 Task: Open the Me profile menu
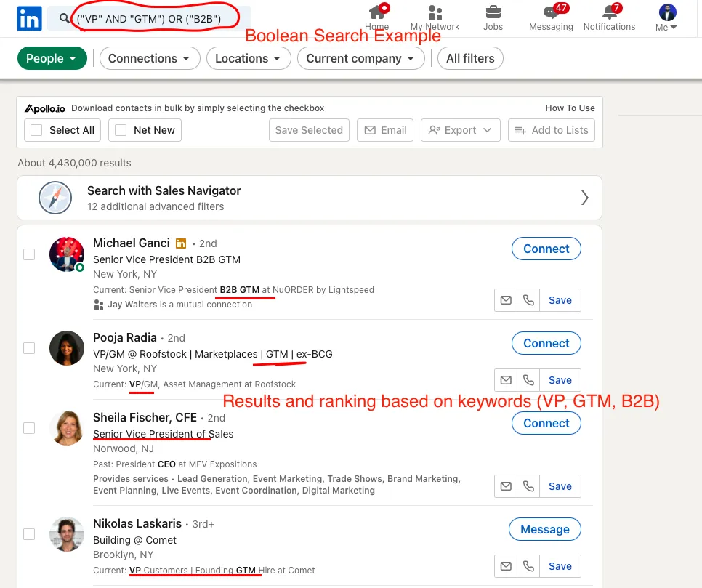(x=666, y=18)
